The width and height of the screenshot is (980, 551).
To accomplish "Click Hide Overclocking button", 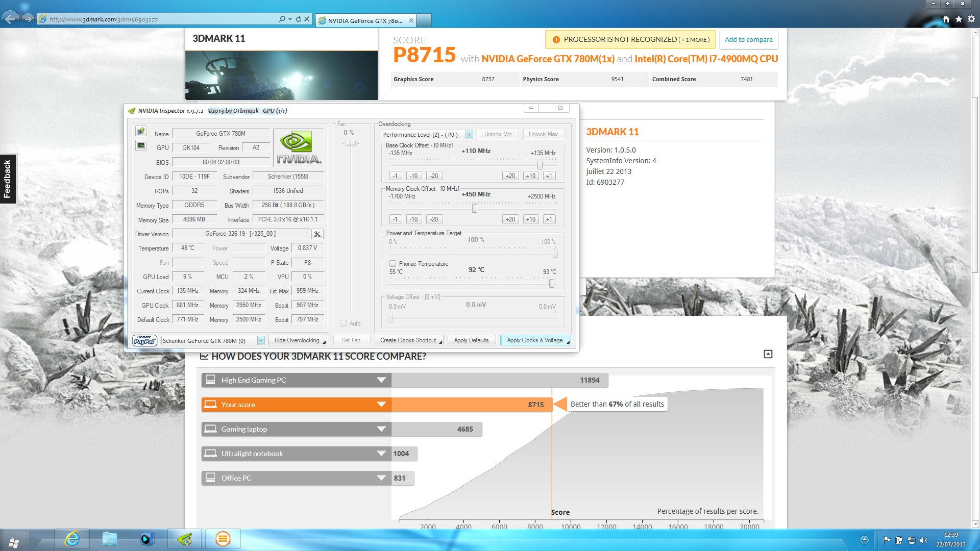I will click(298, 340).
